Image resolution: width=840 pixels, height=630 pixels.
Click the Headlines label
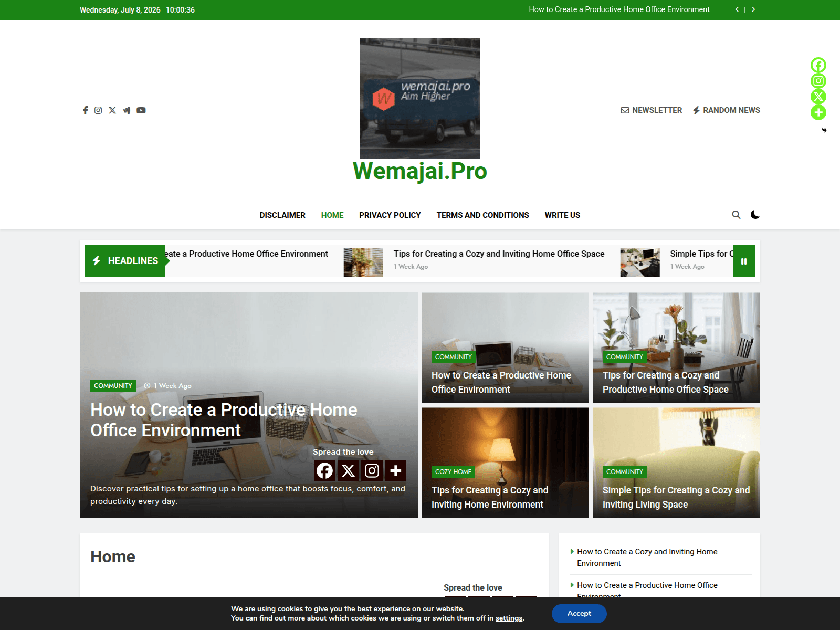point(125,261)
